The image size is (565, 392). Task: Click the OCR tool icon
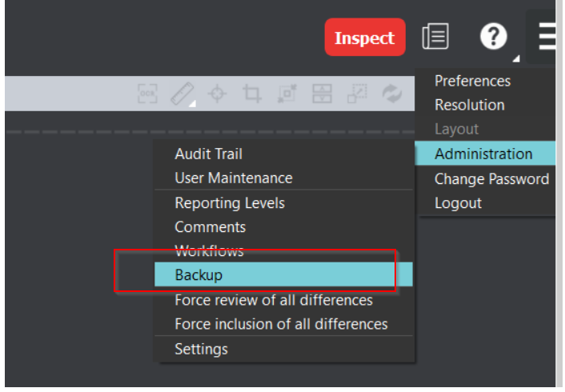pyautogui.click(x=148, y=94)
